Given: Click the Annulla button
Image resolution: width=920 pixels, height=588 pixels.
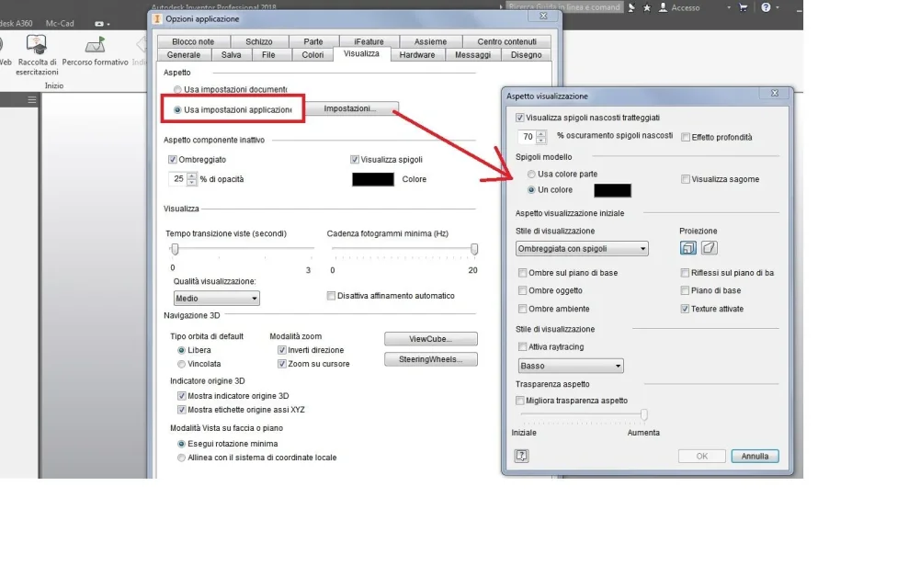Looking at the screenshot, I should 755,456.
